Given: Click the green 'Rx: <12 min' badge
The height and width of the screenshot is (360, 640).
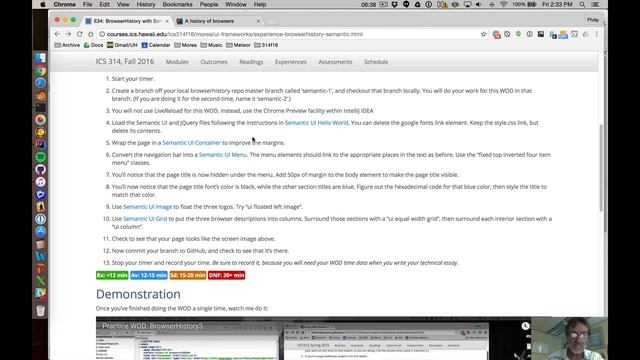Looking at the screenshot, I should (112, 275).
